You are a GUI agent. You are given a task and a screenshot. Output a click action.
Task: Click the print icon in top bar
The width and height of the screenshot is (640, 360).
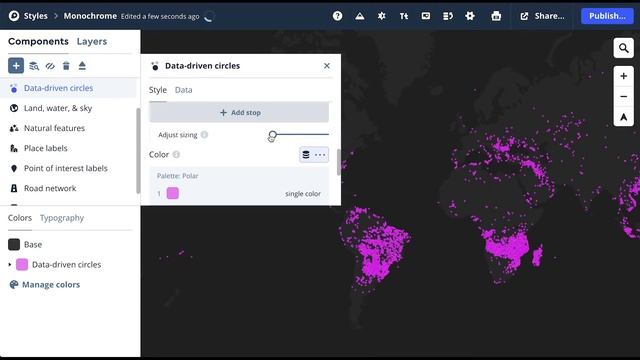[x=496, y=16]
